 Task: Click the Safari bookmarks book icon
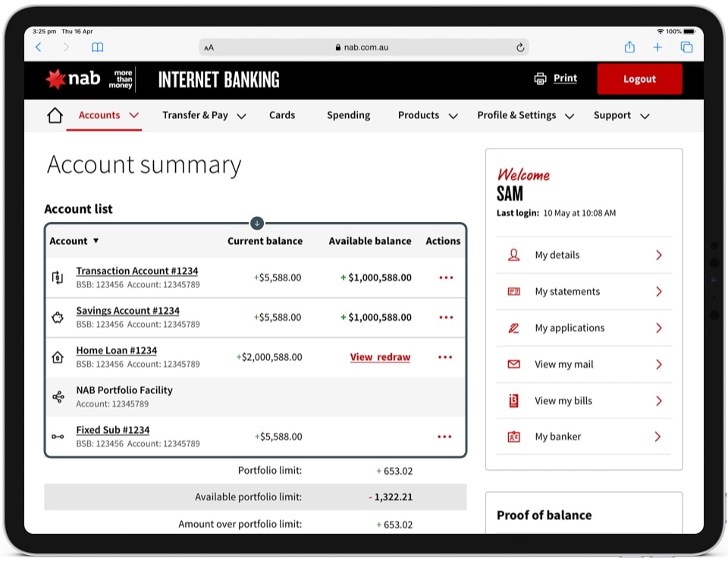click(x=97, y=47)
